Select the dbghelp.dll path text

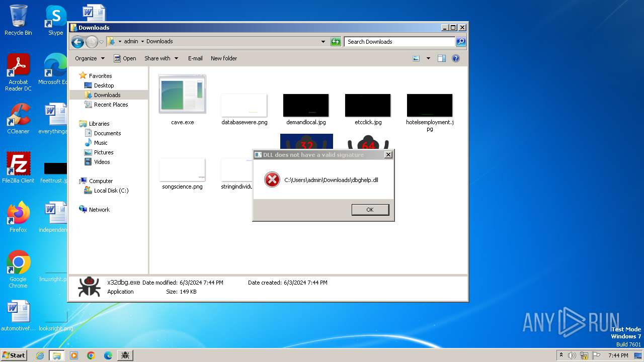[x=331, y=179]
